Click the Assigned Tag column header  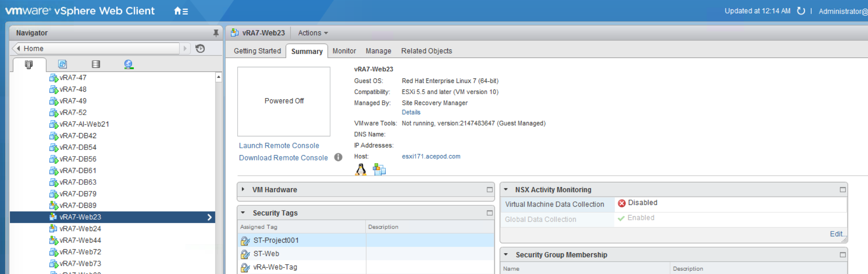pyautogui.click(x=302, y=227)
